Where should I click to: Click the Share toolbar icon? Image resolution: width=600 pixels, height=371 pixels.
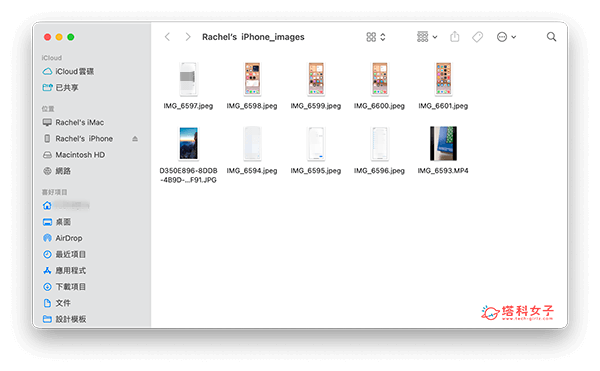click(455, 37)
